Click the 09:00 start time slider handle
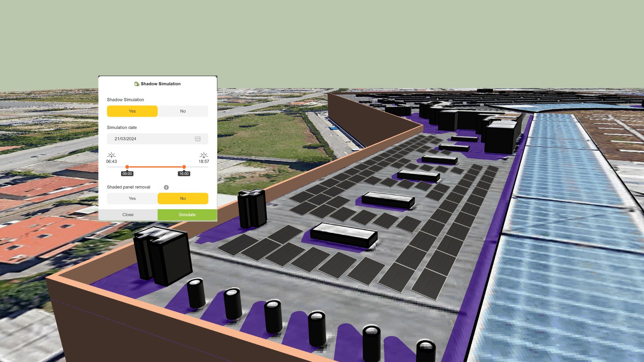The width and height of the screenshot is (644, 362). (127, 167)
